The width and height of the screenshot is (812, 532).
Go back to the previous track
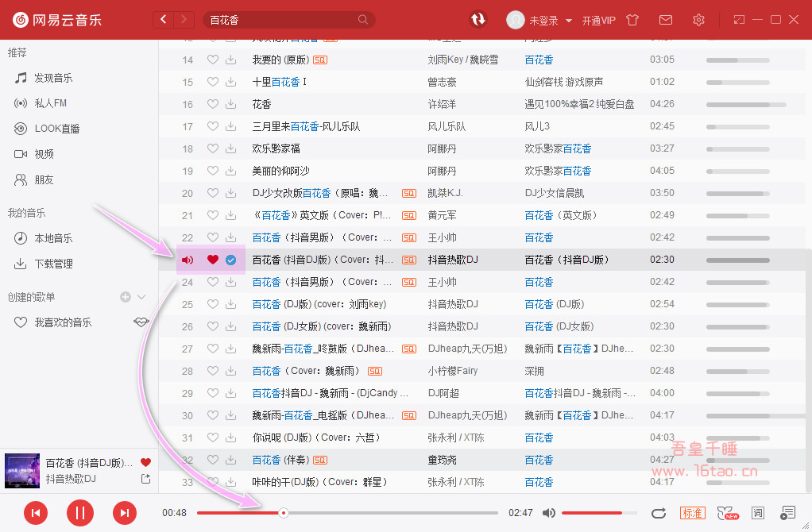click(x=36, y=513)
